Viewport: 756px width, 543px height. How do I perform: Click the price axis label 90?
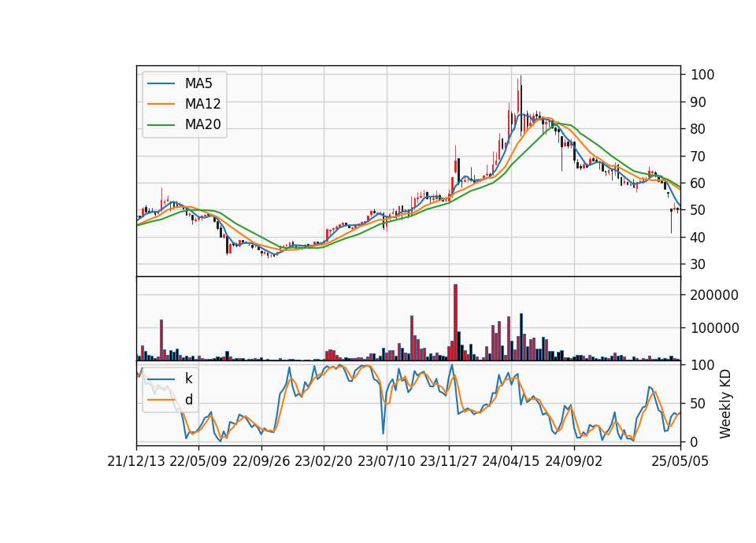699,102
